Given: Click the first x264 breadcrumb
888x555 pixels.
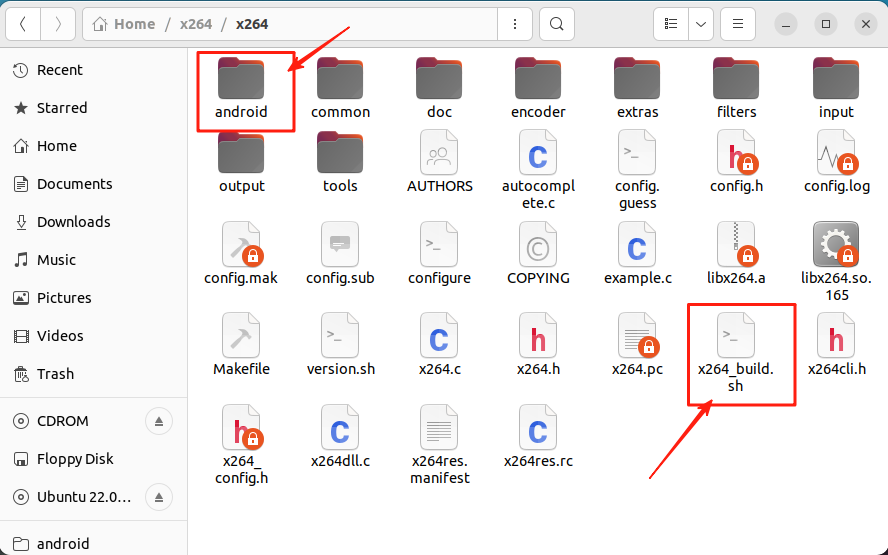Looking at the screenshot, I should click(196, 24).
